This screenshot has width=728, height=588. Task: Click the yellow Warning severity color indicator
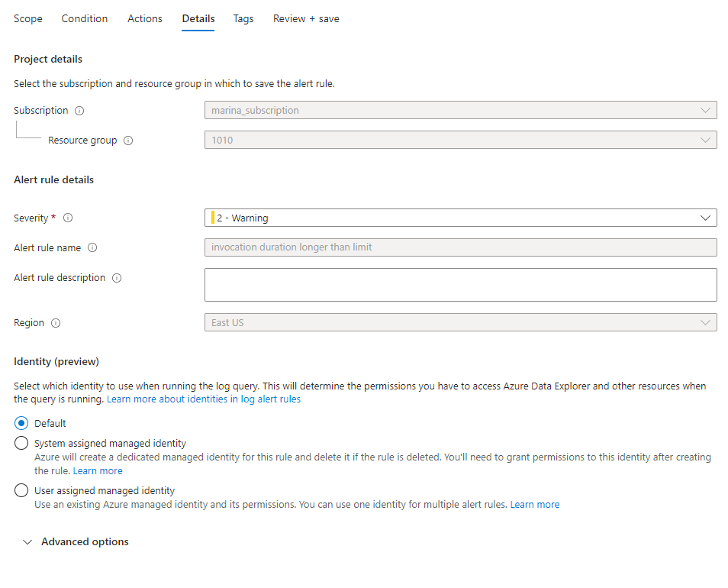point(213,218)
